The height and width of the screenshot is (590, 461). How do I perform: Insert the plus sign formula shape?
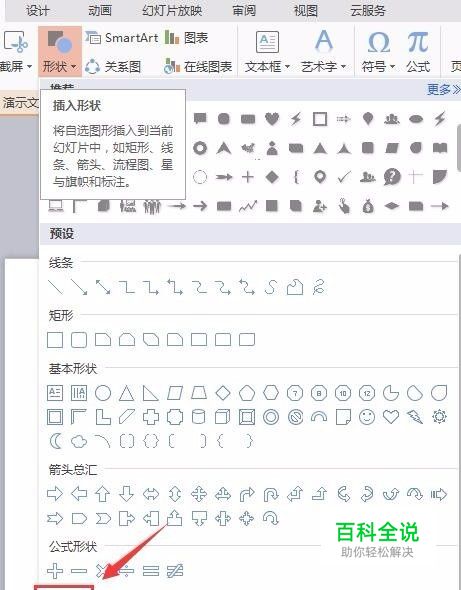click(55, 571)
